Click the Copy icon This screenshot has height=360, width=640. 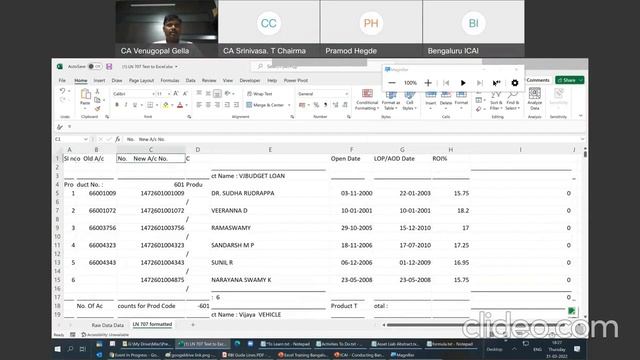(97, 100)
